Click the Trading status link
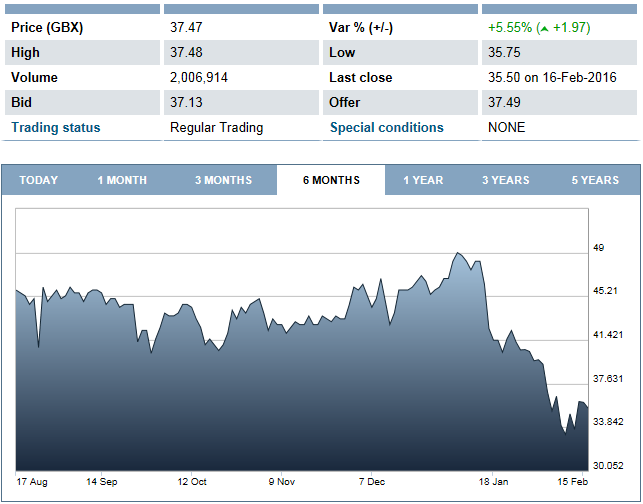 (56, 127)
